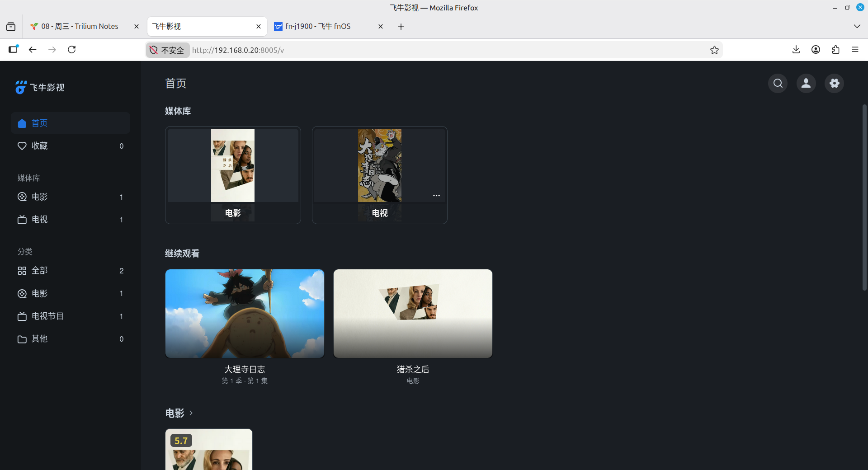Open the Firefox hamburger application menu

(855, 50)
